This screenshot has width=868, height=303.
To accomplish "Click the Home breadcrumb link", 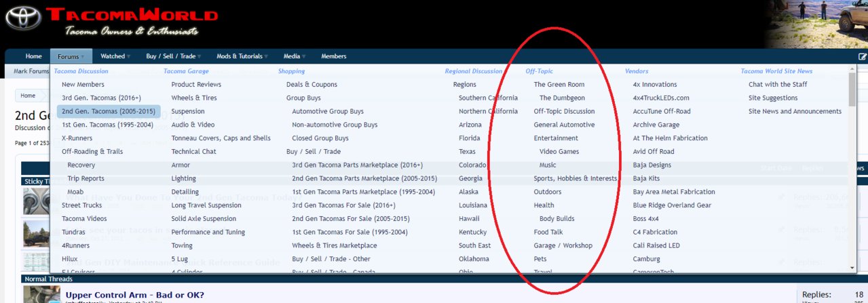I will (x=28, y=96).
